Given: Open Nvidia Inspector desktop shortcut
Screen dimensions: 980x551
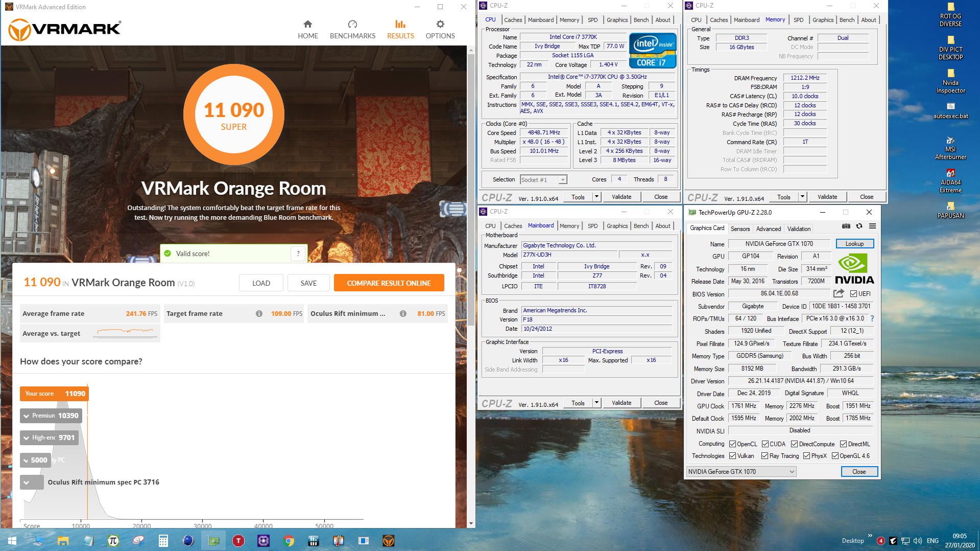Looking at the screenshot, I should click(950, 81).
